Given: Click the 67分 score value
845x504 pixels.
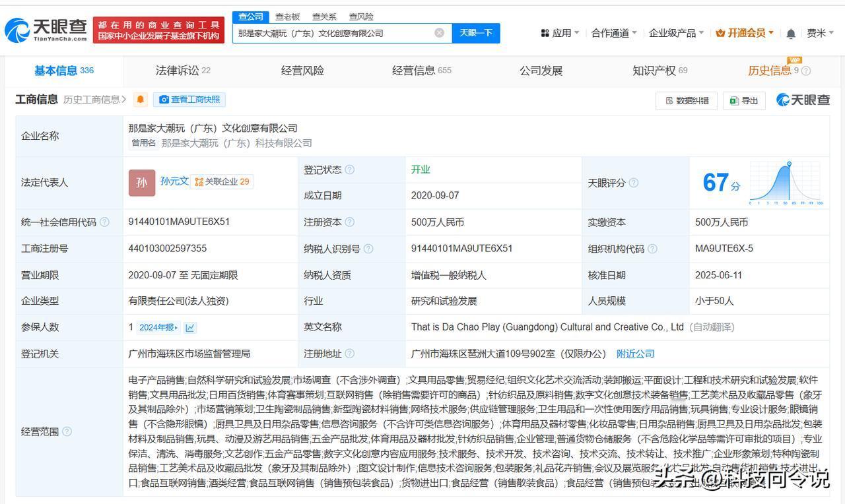Looking at the screenshot, I should point(721,183).
